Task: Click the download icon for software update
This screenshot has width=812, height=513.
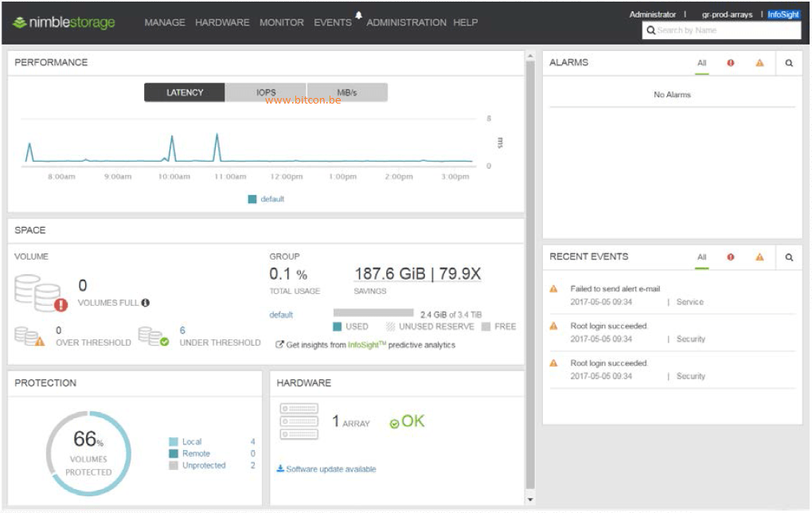Action: click(280, 468)
